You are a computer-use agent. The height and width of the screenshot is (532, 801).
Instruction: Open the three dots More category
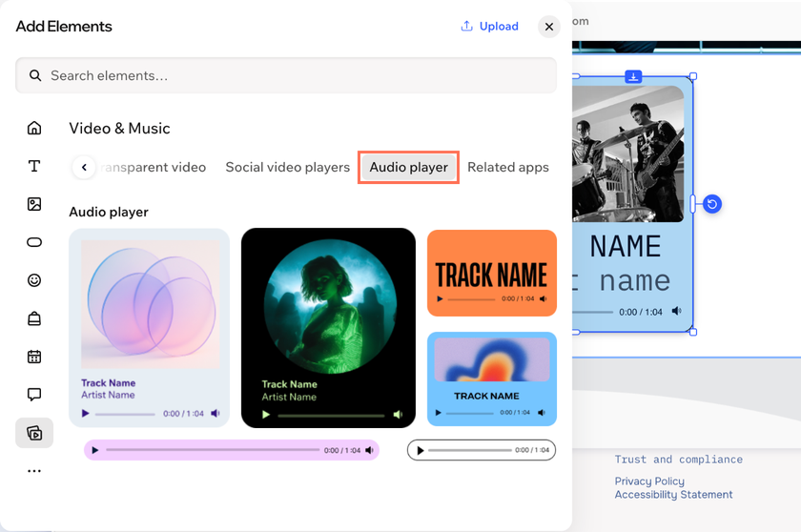point(34,471)
